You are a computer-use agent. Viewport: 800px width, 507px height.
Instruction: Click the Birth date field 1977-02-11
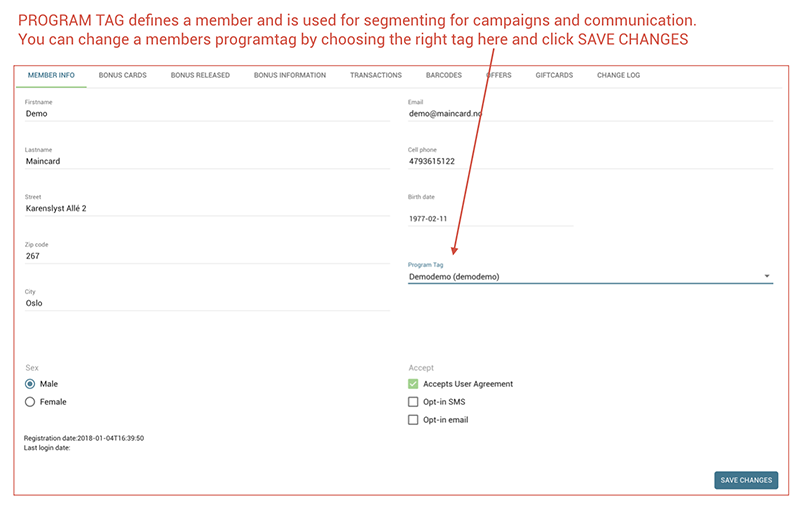point(490,219)
